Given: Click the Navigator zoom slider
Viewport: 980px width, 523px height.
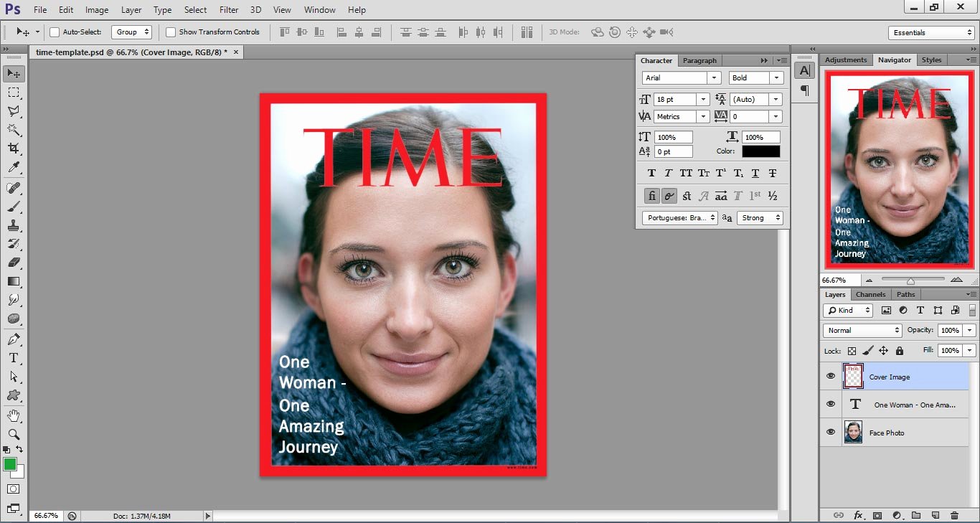Looking at the screenshot, I should (x=910, y=281).
